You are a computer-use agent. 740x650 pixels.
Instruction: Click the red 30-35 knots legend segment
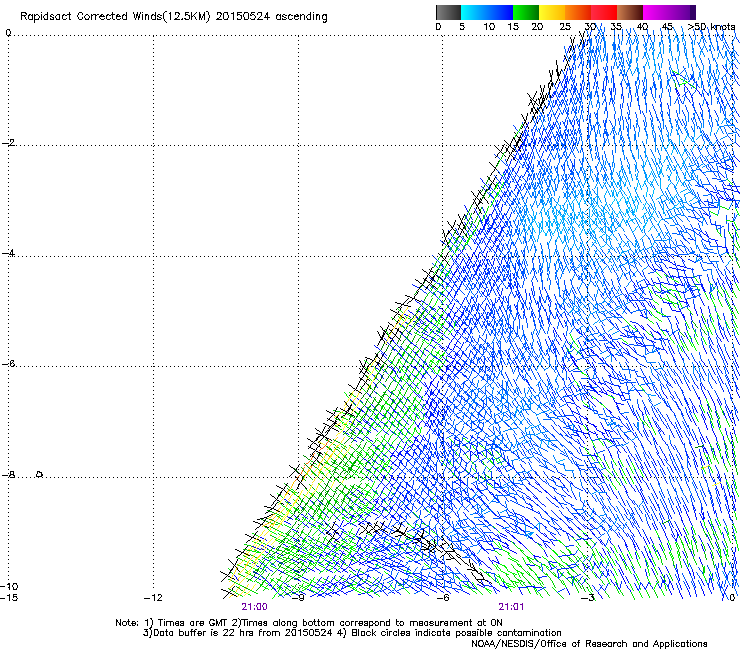[604, 12]
